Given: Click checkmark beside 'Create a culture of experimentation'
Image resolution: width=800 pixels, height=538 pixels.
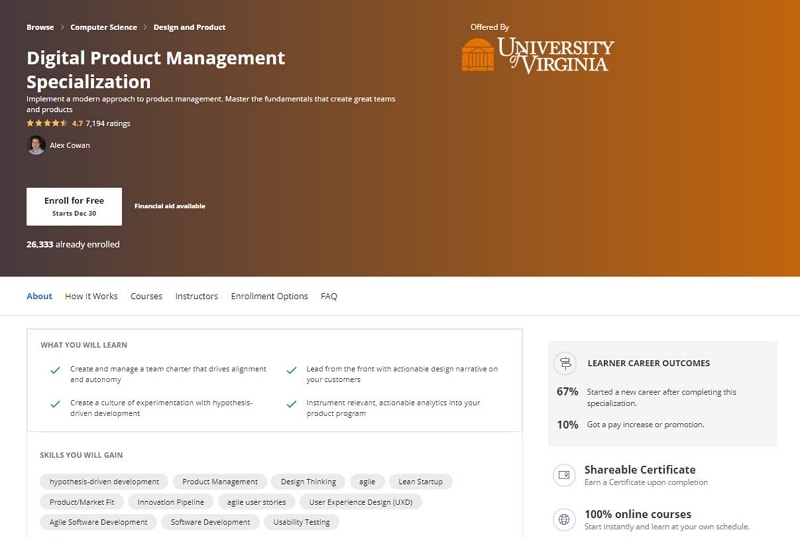Looking at the screenshot, I should (55, 404).
